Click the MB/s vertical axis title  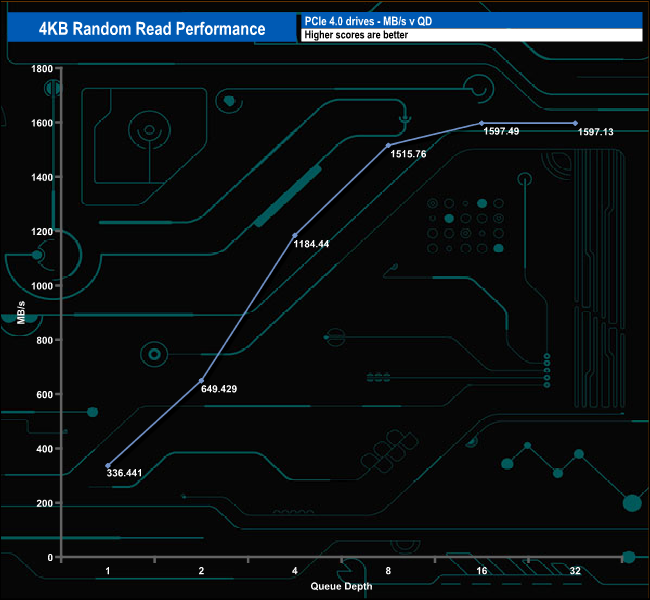[x=21, y=312]
